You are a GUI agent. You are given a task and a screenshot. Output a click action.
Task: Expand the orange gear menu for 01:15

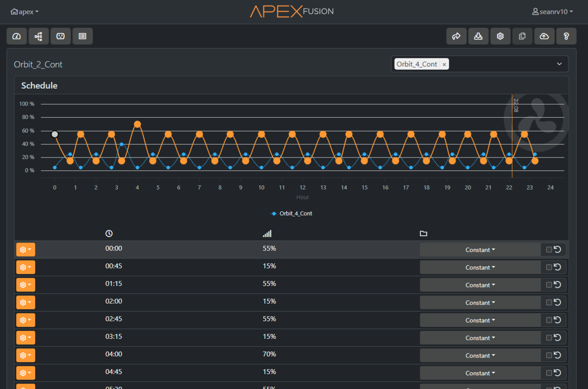pos(25,285)
